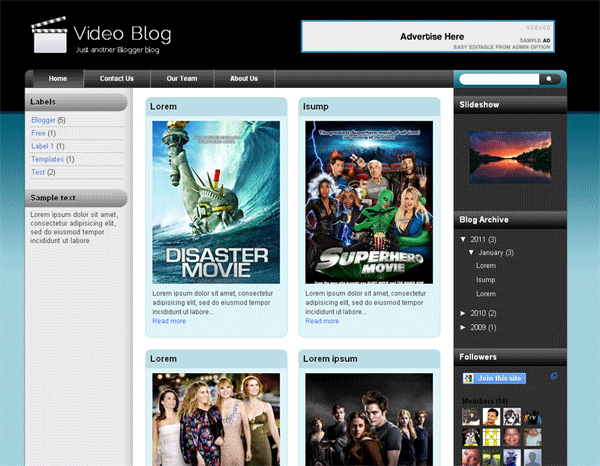
Task: Expand the 2009 archive year
Action: pyautogui.click(x=463, y=328)
